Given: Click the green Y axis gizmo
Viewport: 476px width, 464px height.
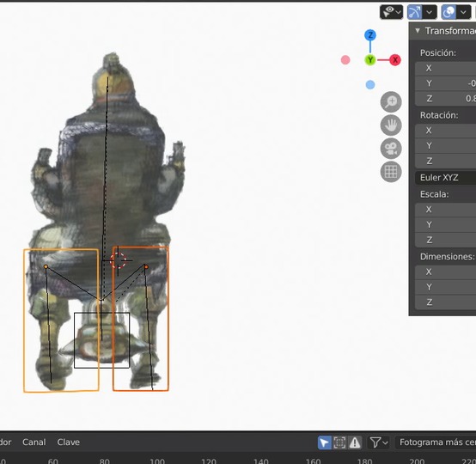Looking at the screenshot, I should click(x=370, y=60).
